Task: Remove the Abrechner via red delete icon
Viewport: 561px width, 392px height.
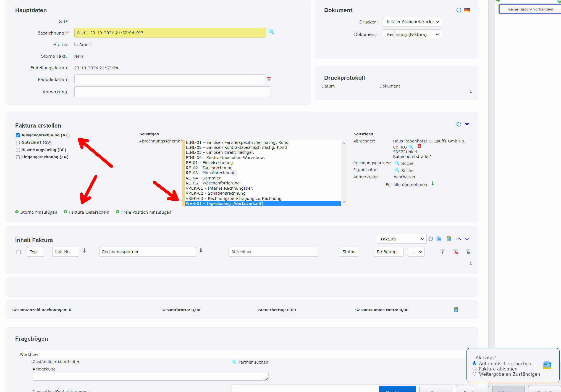Action: pos(419,146)
